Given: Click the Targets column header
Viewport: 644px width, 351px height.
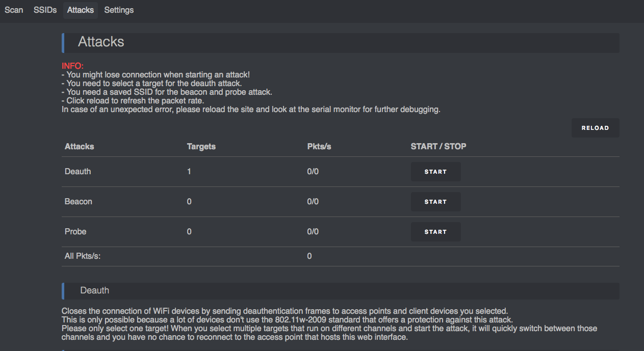Looking at the screenshot, I should 201,146.
